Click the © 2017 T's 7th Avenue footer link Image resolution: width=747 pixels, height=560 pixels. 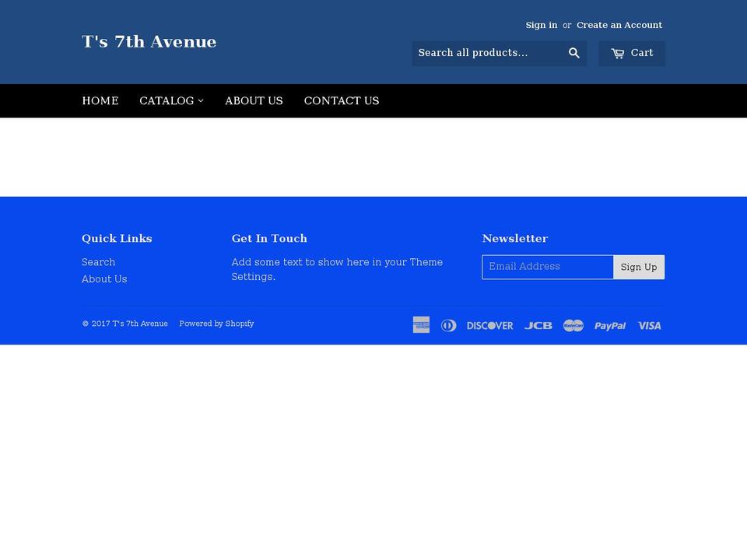pos(124,324)
